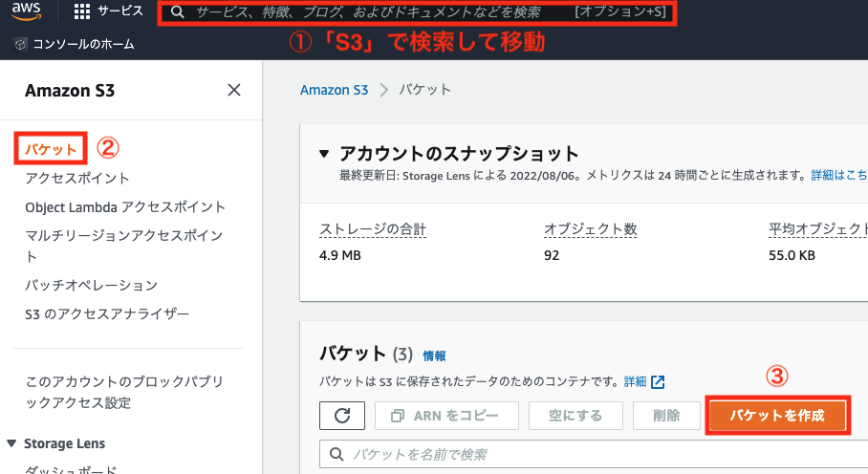This screenshot has width=868, height=474.
Task: Click the ARN をコピー button
Action: (x=446, y=416)
